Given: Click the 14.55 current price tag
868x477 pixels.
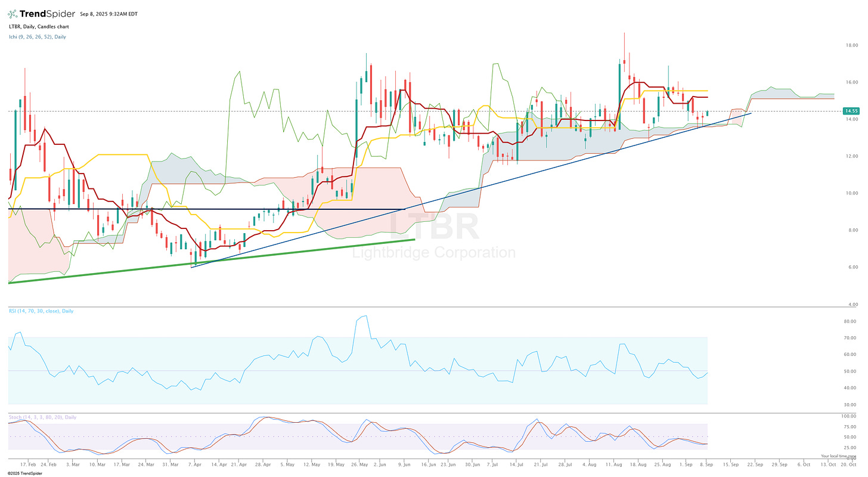Looking at the screenshot, I should pos(850,111).
